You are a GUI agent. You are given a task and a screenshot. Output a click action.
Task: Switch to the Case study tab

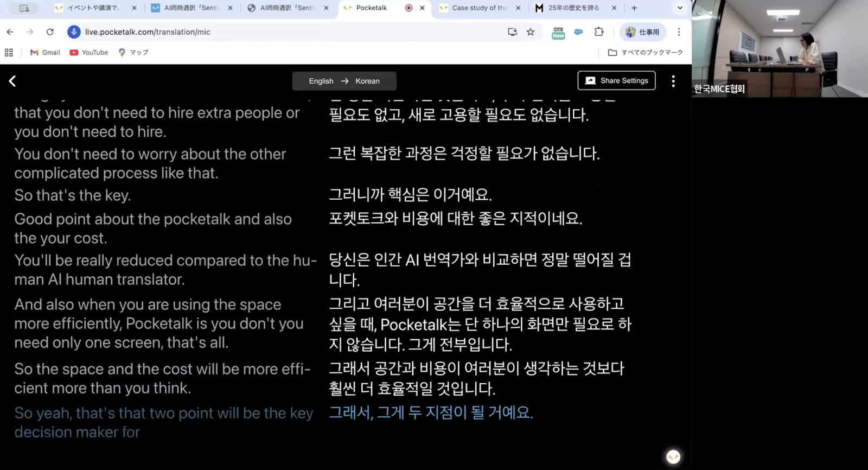[478, 8]
